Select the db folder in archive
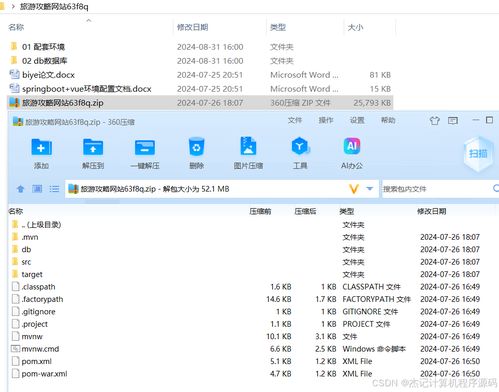Image resolution: width=499 pixels, height=392 pixels. [x=26, y=250]
